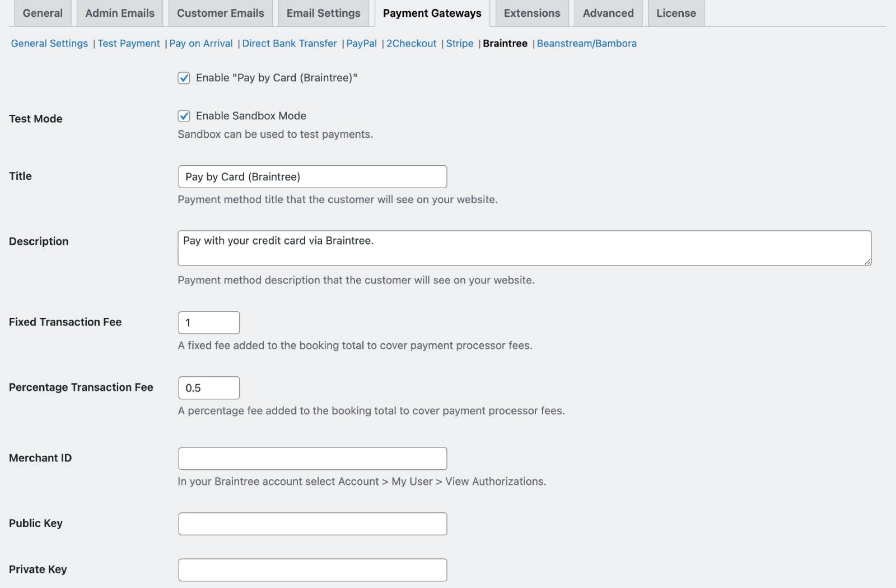
Task: Switch to the License tab
Action: (x=676, y=13)
